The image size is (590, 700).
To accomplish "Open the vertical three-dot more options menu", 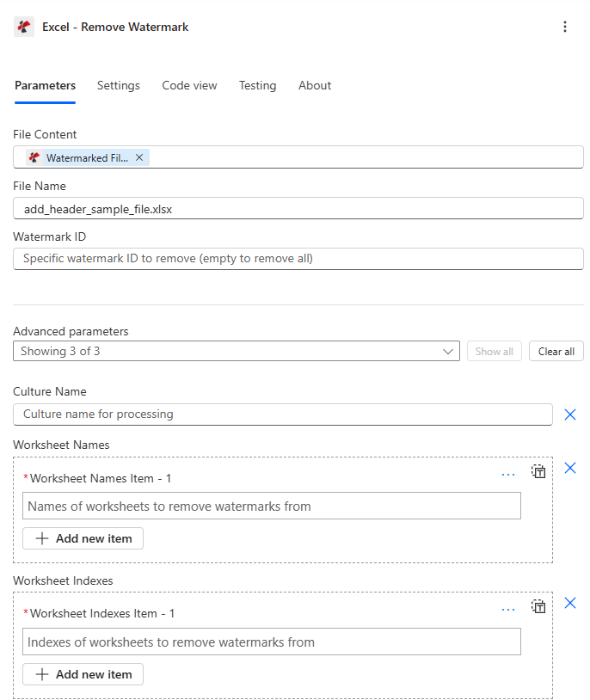I will 565,27.
